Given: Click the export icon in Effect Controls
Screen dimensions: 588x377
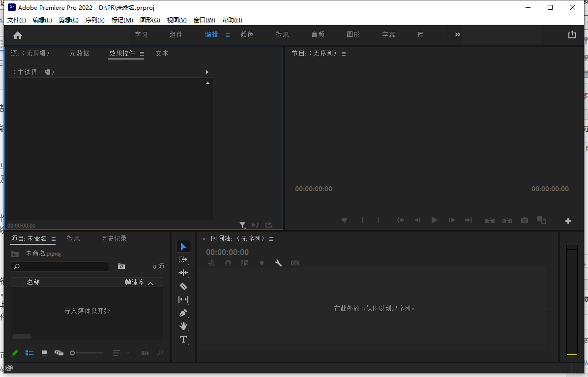Looking at the screenshot, I should pyautogui.click(x=269, y=225).
